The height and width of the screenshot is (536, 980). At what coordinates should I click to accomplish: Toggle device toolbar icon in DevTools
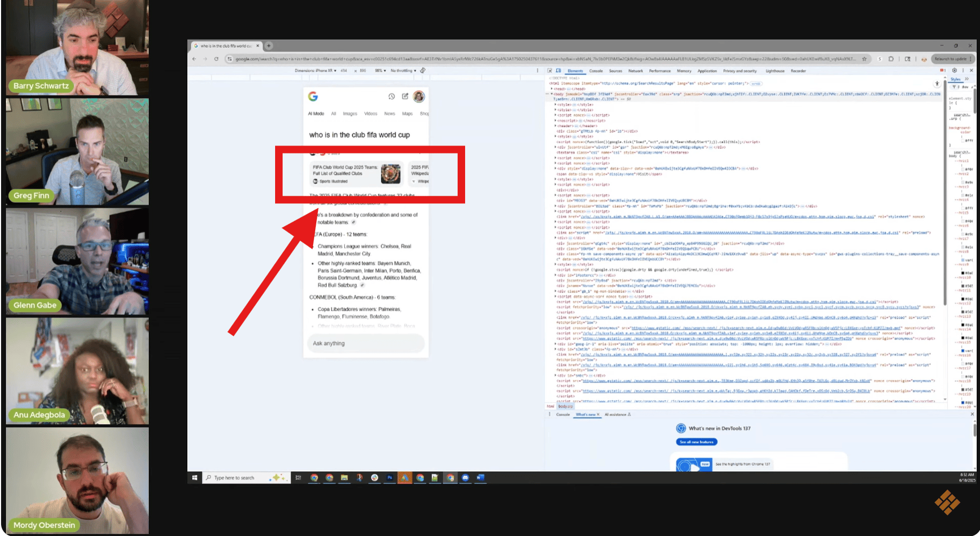pyautogui.click(x=558, y=71)
